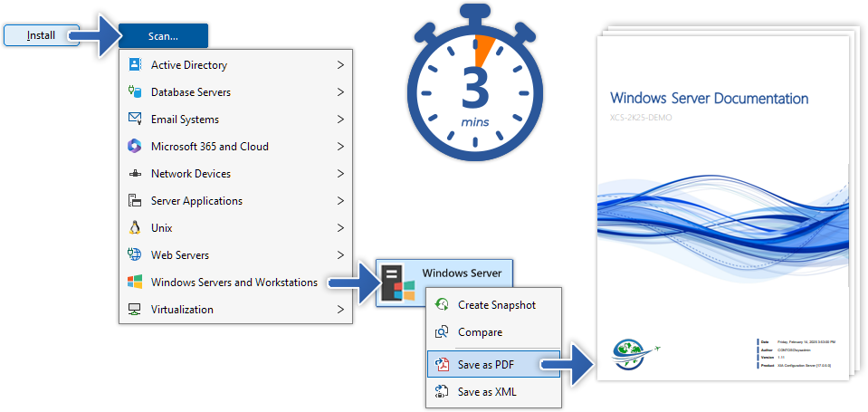Image resolution: width=868 pixels, height=412 pixels.
Task: Choose Email Systems from the menu
Action: [x=236, y=119]
